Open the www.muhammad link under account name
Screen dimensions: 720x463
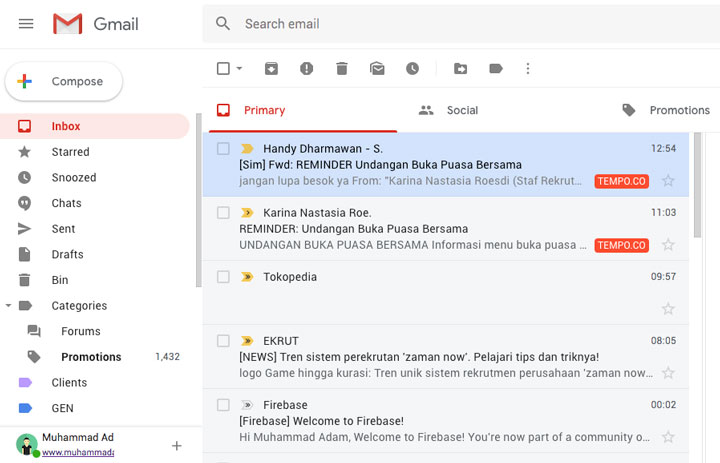pyautogui.click(x=78, y=452)
